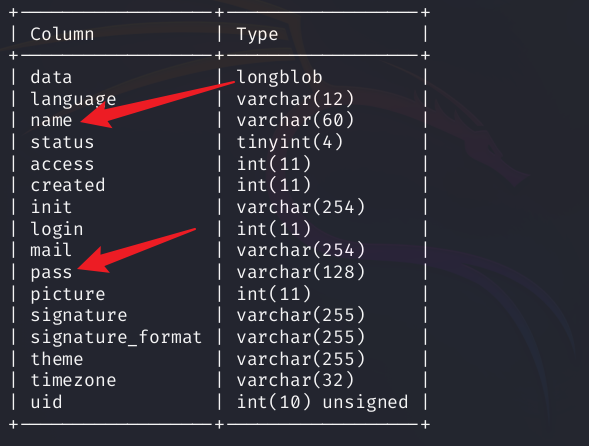Select the 'picture' column name
The height and width of the screenshot is (446, 589).
pyautogui.click(x=68, y=294)
